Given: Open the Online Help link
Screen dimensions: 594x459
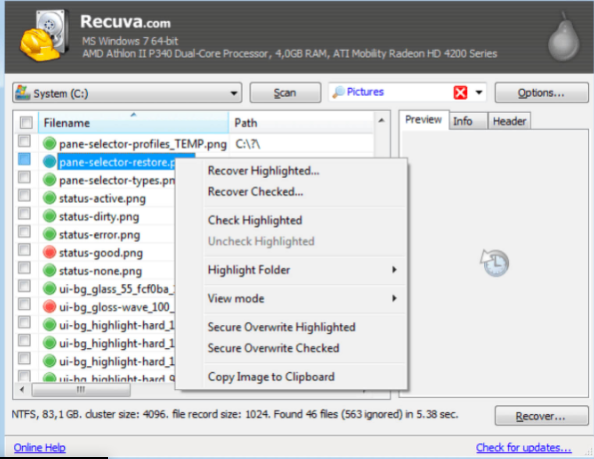Looking at the screenshot, I should pyautogui.click(x=40, y=448).
